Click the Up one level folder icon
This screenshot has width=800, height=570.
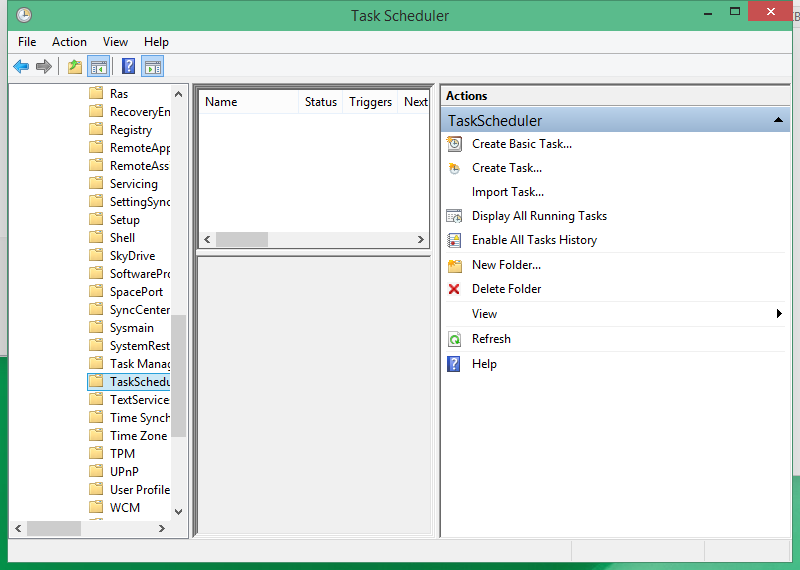[75, 66]
